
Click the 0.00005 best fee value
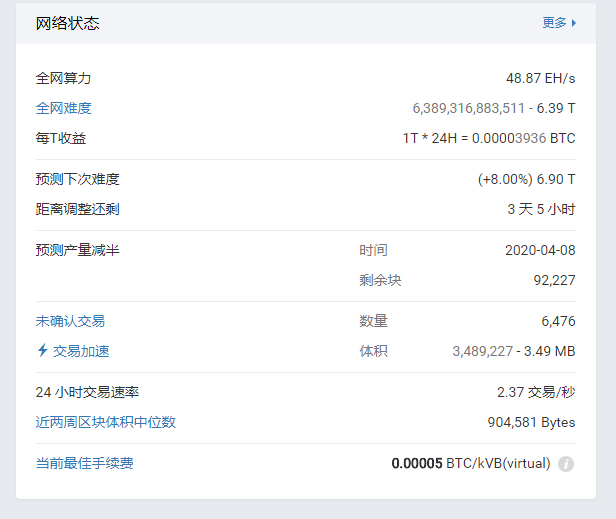click(x=416, y=463)
